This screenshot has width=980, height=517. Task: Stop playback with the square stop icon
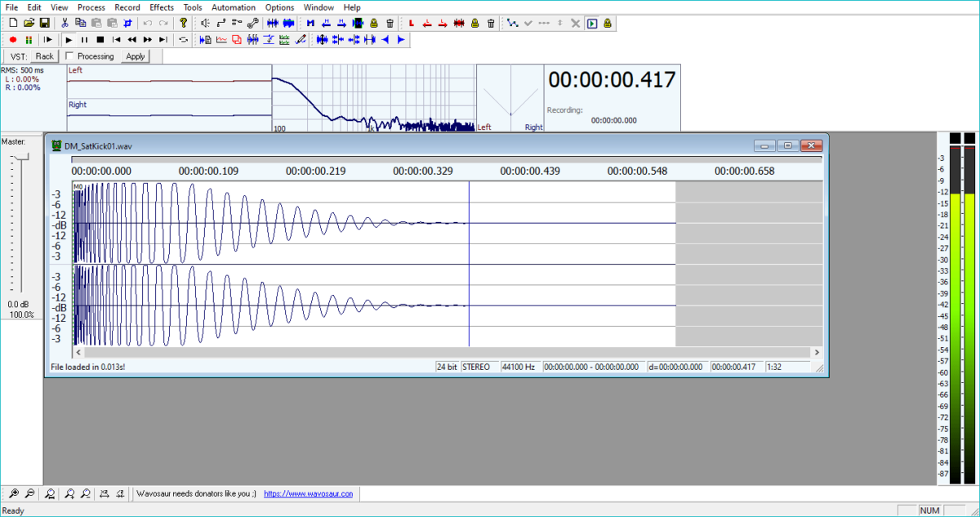coord(99,39)
